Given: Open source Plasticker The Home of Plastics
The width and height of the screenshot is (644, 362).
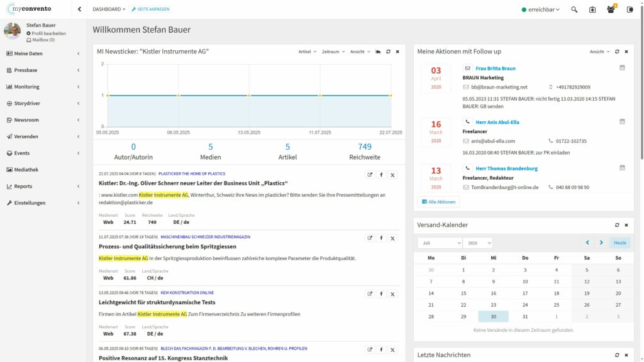Looking at the screenshot, I should click(x=192, y=174).
